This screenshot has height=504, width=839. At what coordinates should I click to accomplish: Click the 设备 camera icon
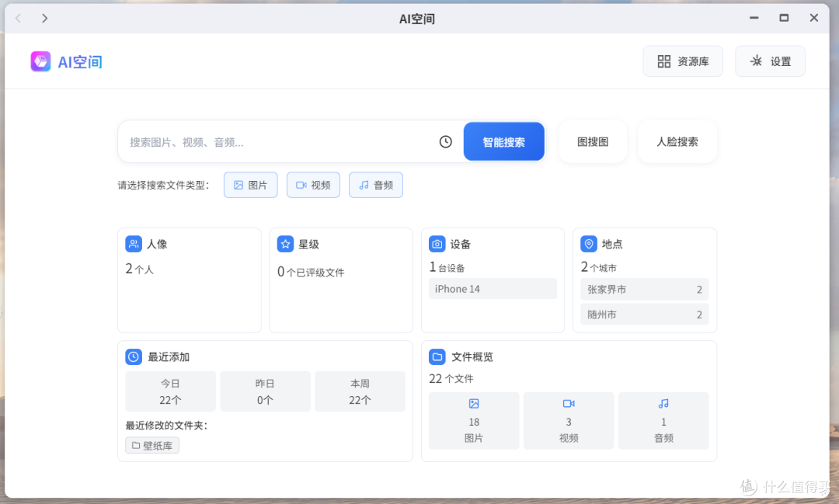[x=437, y=244]
